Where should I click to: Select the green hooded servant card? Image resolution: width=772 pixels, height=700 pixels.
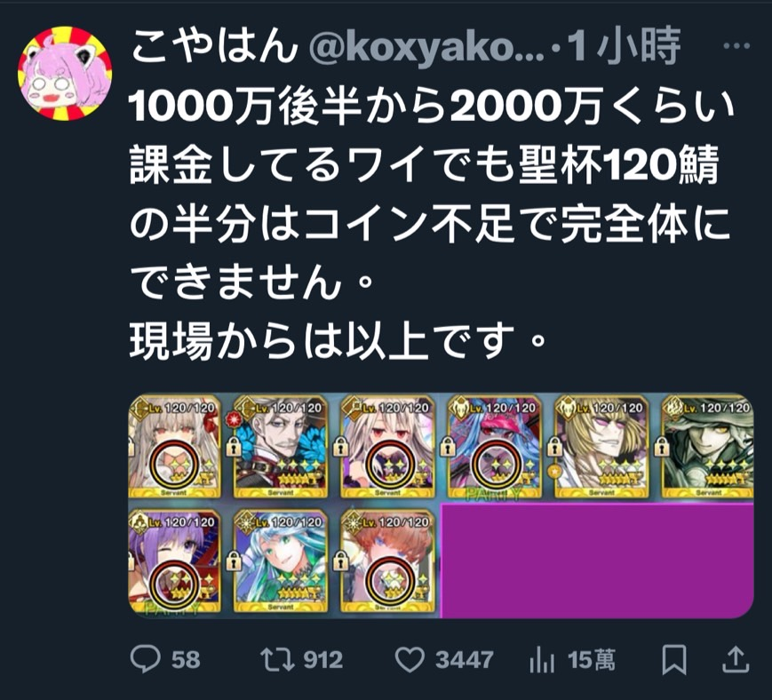coord(707,447)
